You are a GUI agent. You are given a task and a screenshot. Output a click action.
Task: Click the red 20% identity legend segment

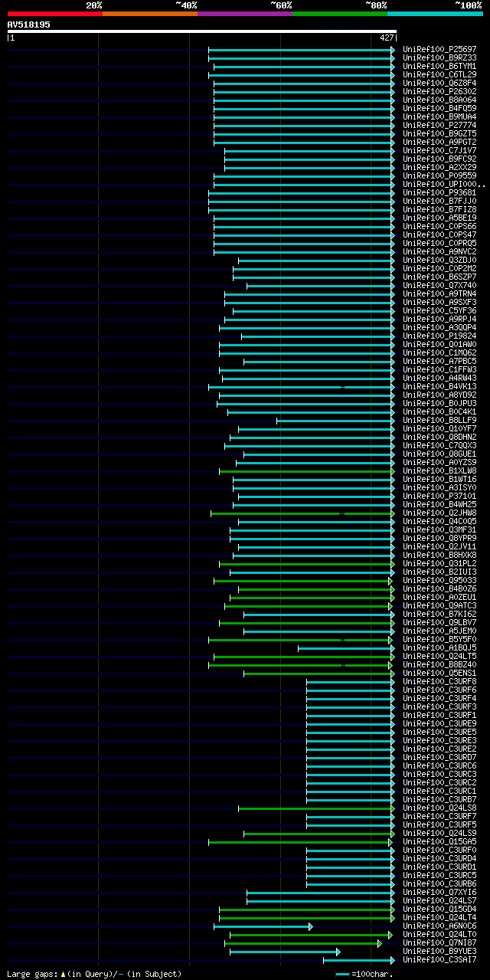(55, 14)
